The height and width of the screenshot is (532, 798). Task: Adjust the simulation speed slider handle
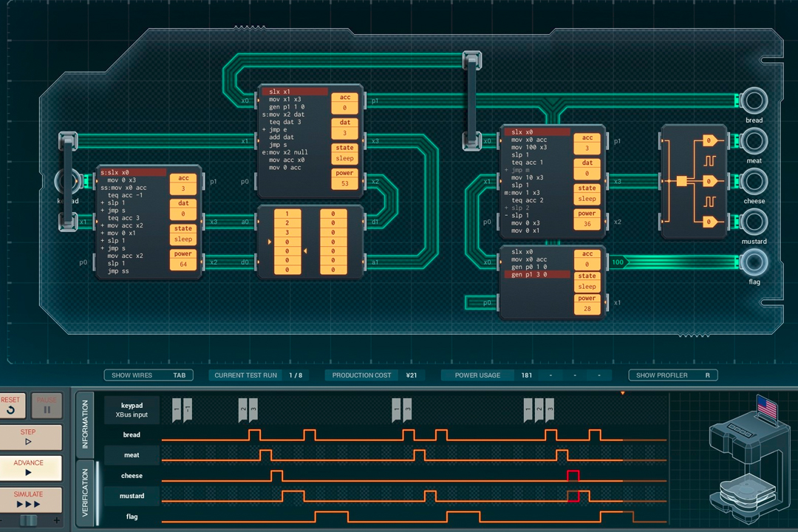point(29,520)
